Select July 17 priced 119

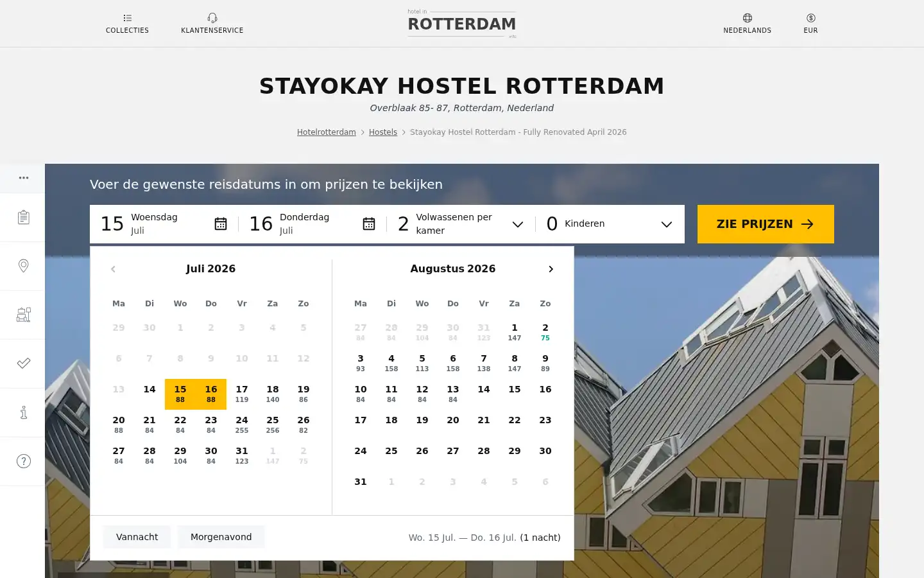[242, 394]
